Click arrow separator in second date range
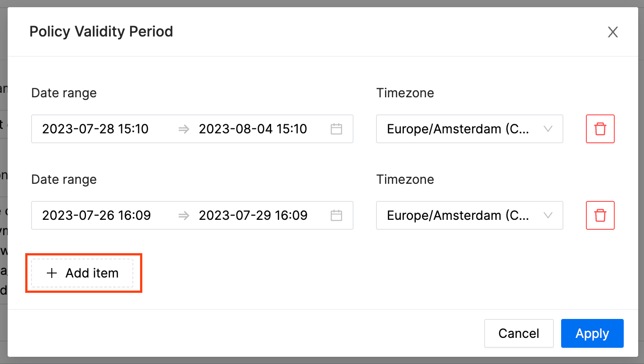This screenshot has height=364, width=644. (183, 216)
